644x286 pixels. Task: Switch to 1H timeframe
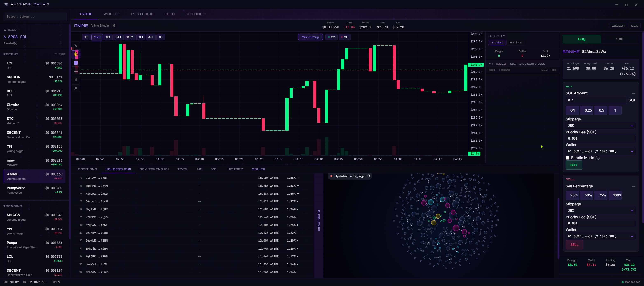click(141, 37)
